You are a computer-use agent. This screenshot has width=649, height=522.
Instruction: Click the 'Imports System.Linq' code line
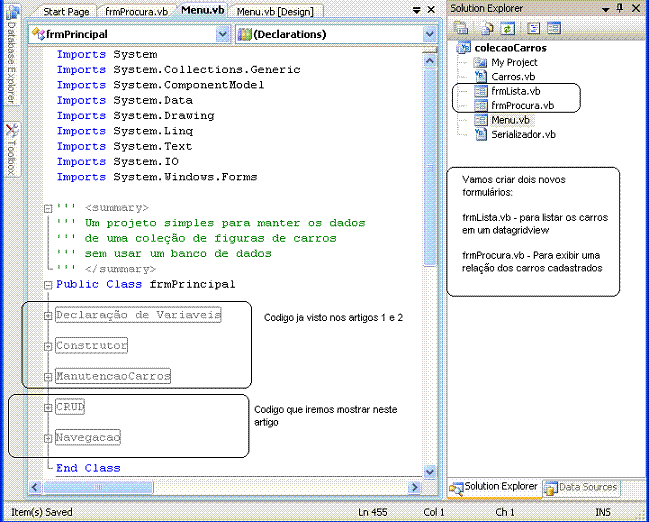pyautogui.click(x=125, y=131)
